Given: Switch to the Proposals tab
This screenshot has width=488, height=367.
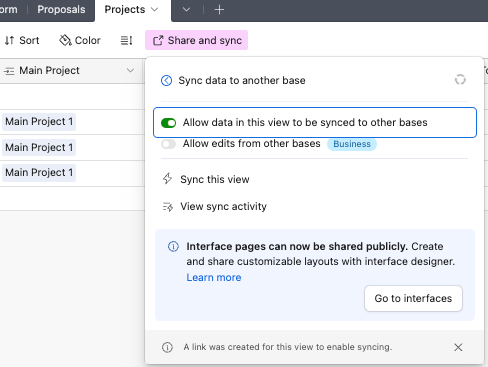Looking at the screenshot, I should tap(61, 9).
